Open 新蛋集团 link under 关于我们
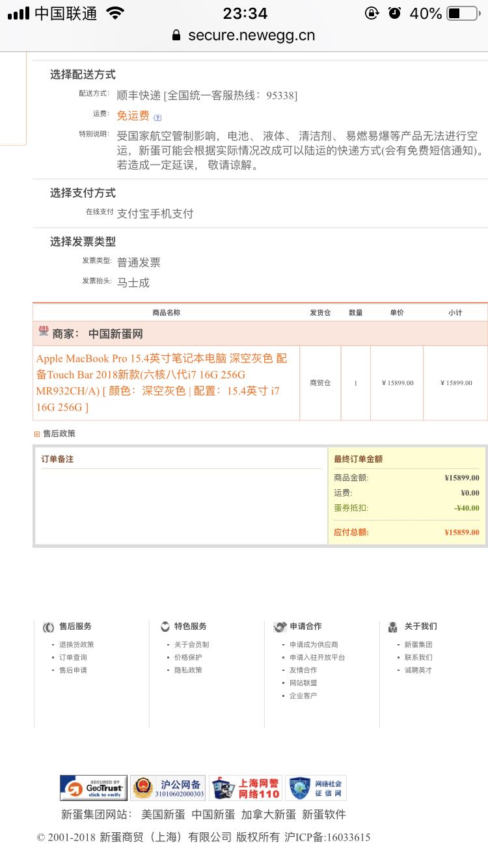 point(418,645)
